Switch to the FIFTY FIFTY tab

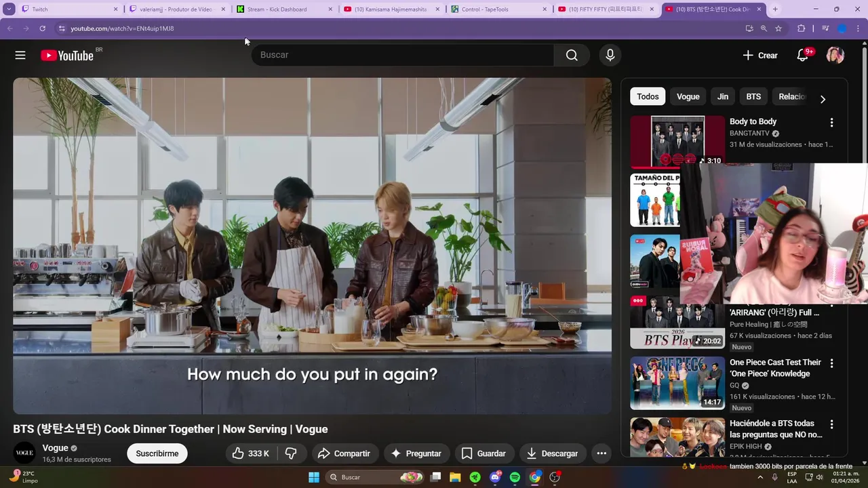click(605, 9)
